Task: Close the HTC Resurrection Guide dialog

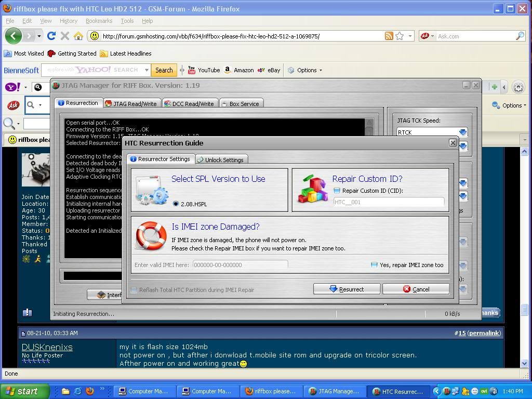Action: click(453, 143)
